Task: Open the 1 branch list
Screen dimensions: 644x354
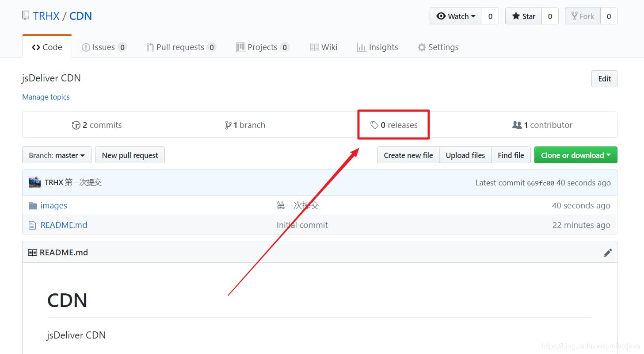Action: (x=245, y=125)
